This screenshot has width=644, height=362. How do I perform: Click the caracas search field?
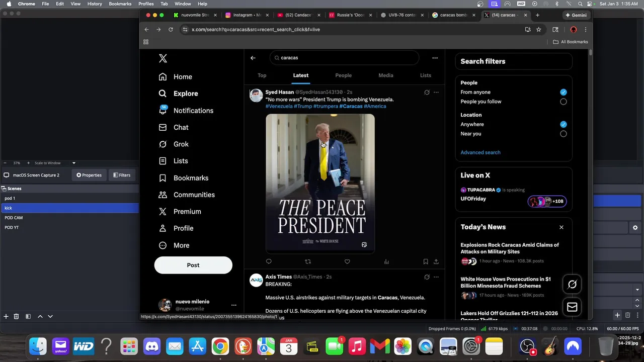[344, 58]
